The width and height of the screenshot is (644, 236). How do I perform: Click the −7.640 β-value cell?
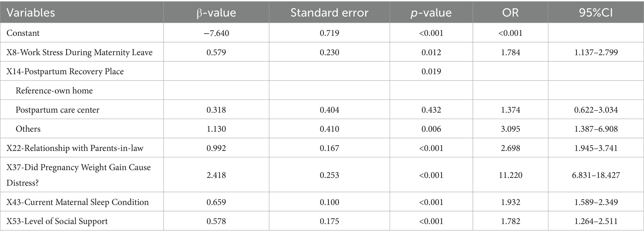(216, 33)
